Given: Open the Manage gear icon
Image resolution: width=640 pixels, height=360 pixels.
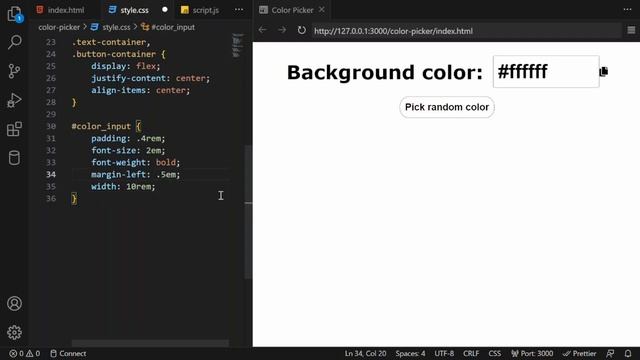Looking at the screenshot, I should tap(14, 332).
